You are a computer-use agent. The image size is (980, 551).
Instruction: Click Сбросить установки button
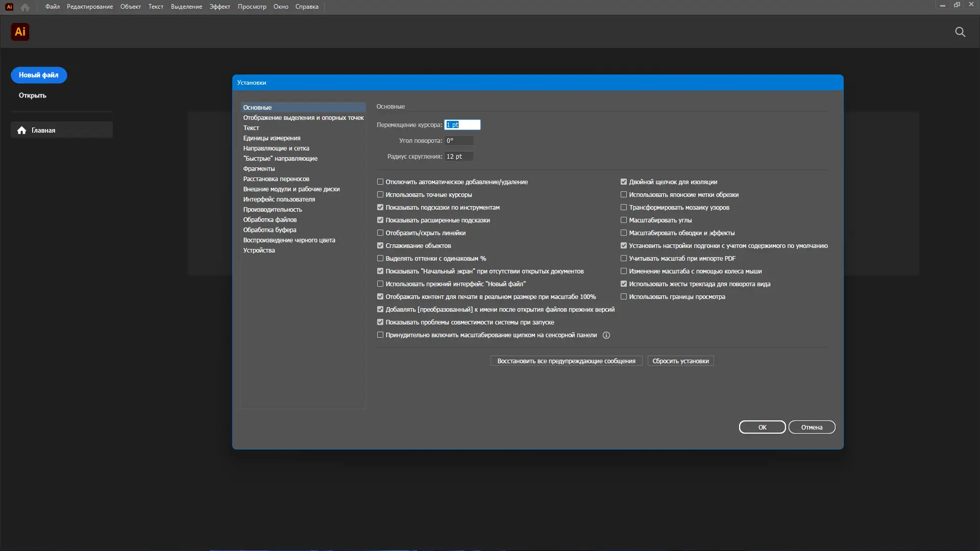tap(680, 361)
